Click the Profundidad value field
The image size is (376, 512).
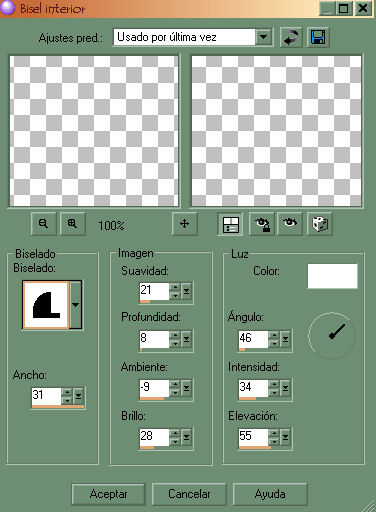click(x=154, y=339)
